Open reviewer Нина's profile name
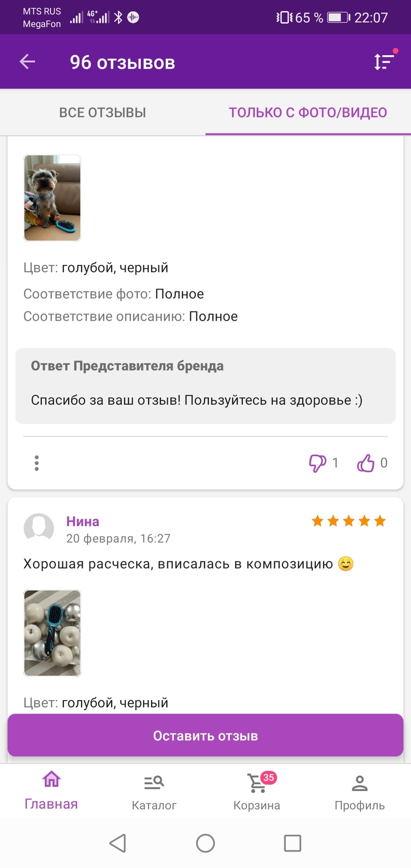The height and width of the screenshot is (868, 411). pos(83,522)
